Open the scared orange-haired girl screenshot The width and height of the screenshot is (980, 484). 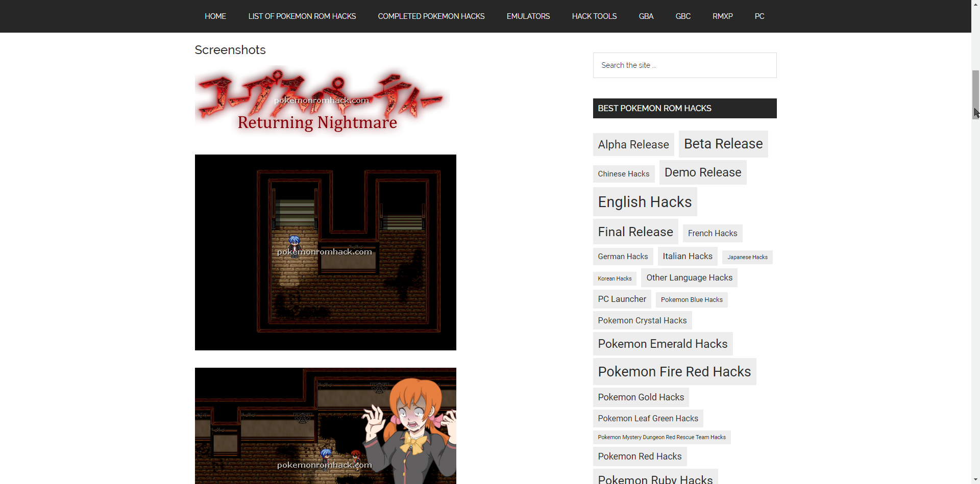325,425
